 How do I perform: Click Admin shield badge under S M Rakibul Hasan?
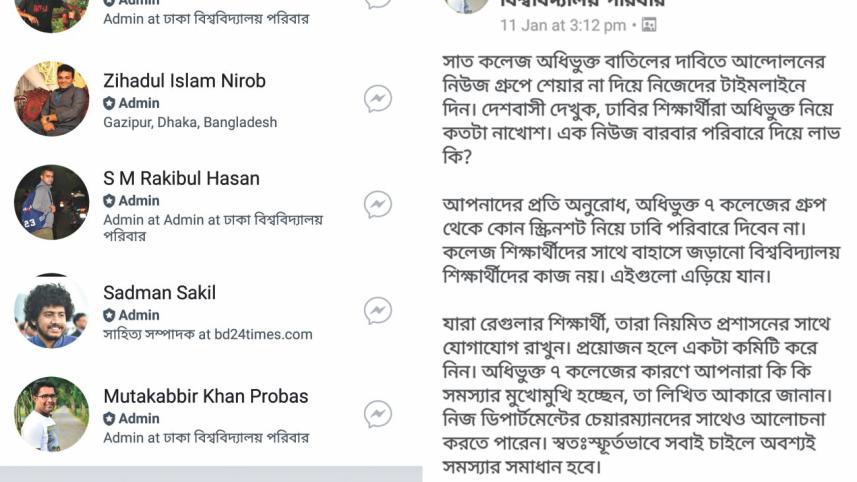pos(110,201)
